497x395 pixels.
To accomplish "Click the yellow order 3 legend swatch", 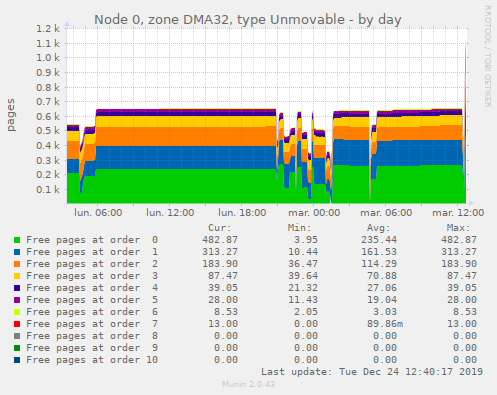I will coord(17,276).
